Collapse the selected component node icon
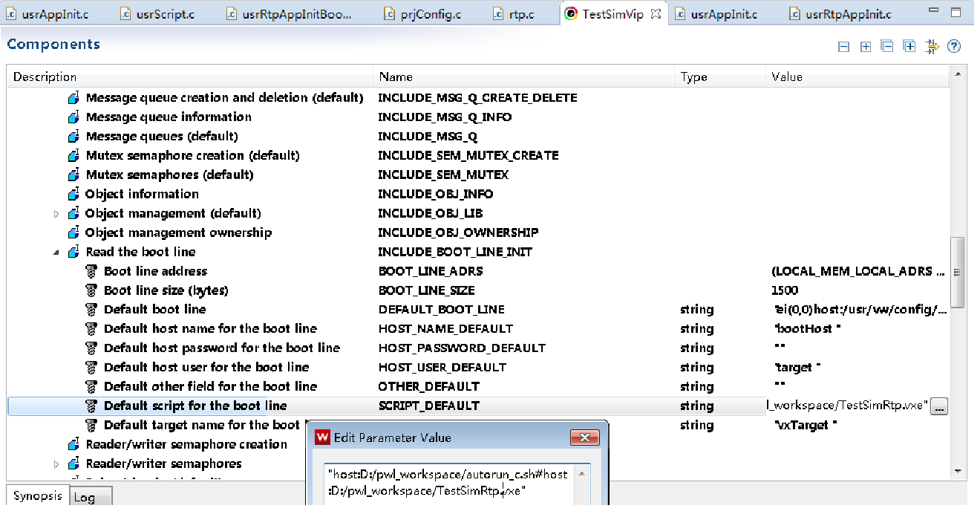980x514 pixels. point(843,46)
